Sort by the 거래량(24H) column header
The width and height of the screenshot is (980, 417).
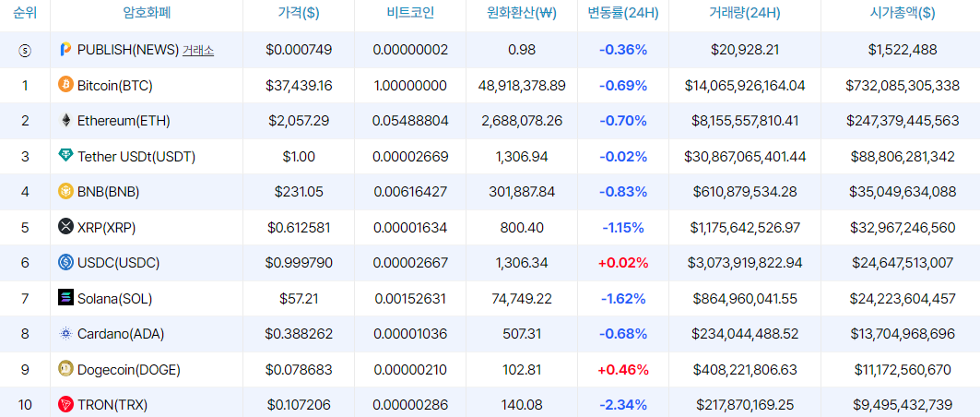coord(745,13)
